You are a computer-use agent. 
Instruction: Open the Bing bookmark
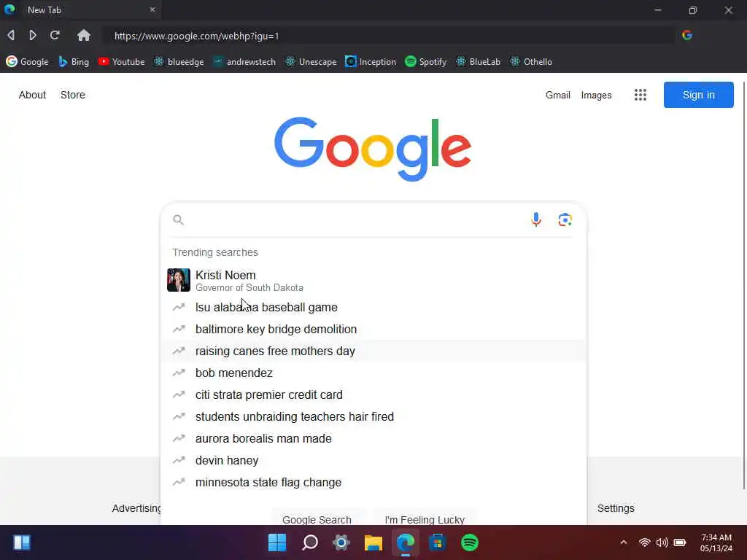74,61
